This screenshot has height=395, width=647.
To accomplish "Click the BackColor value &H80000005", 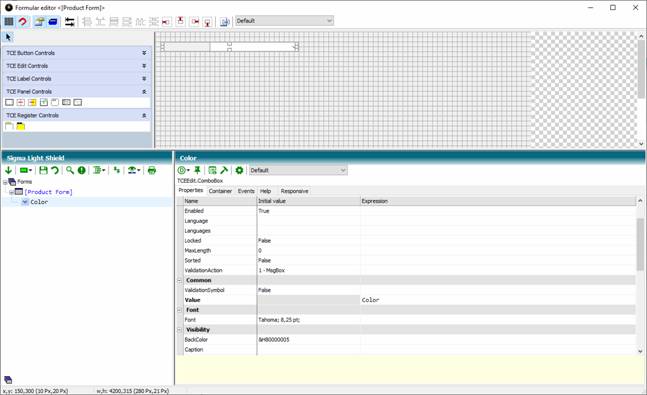I will pos(274,340).
